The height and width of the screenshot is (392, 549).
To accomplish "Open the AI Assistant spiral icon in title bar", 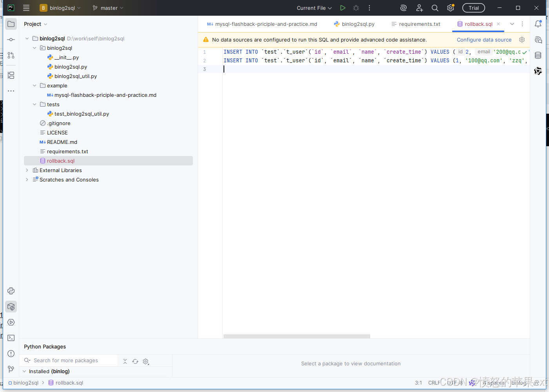I will pos(404,8).
